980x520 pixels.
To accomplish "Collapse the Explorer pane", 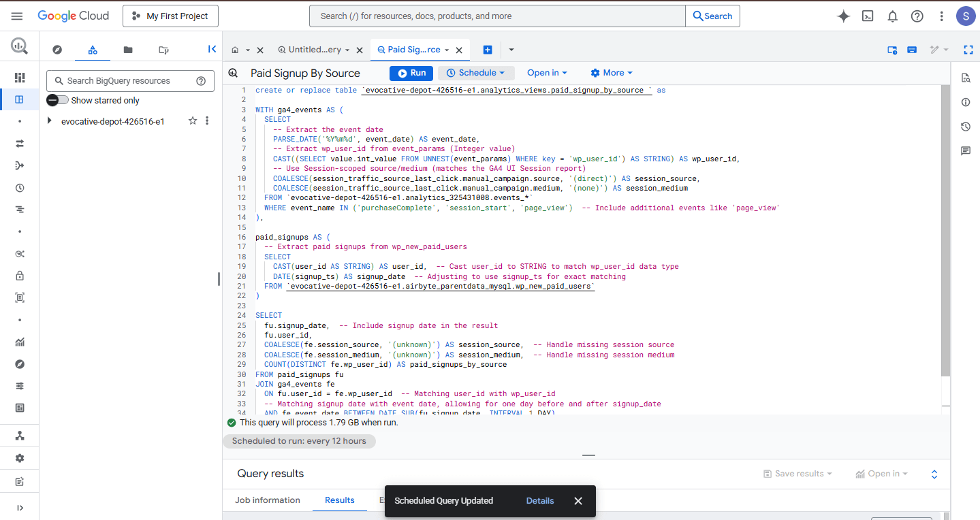I will 212,49.
